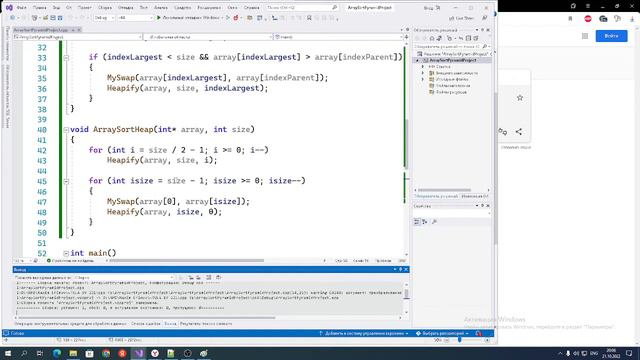This screenshot has width=640, height=360.
Task: Open Microsoft Edge from the taskbar
Action: [x=57, y=353]
